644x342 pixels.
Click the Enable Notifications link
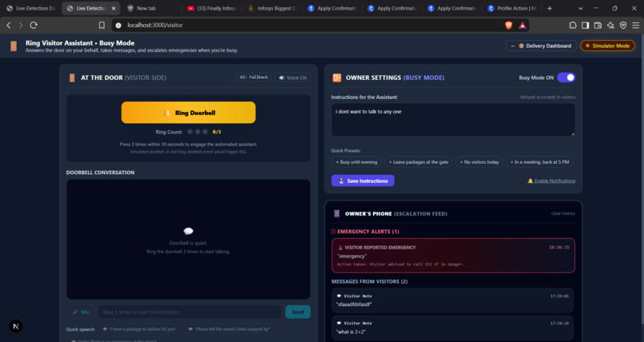(x=551, y=181)
